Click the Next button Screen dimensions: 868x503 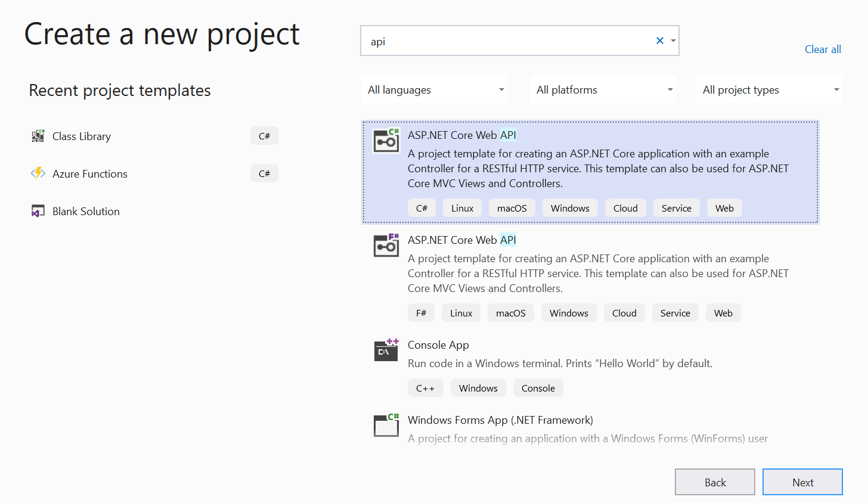[x=802, y=482]
